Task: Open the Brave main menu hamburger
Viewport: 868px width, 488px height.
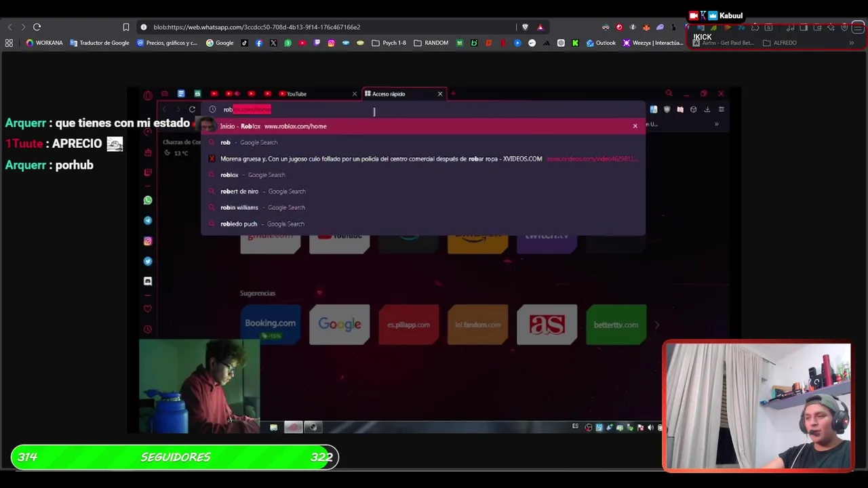Action: click(858, 27)
